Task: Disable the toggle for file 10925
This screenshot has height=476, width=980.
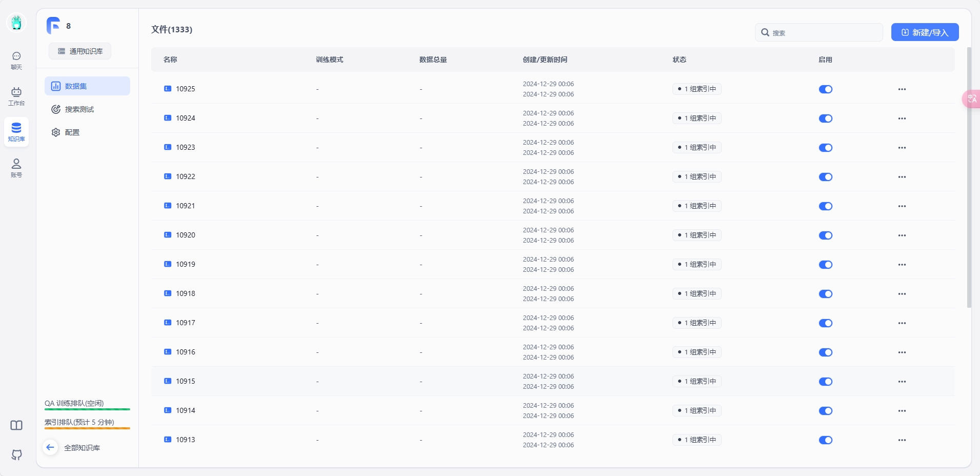Action: 825,89
